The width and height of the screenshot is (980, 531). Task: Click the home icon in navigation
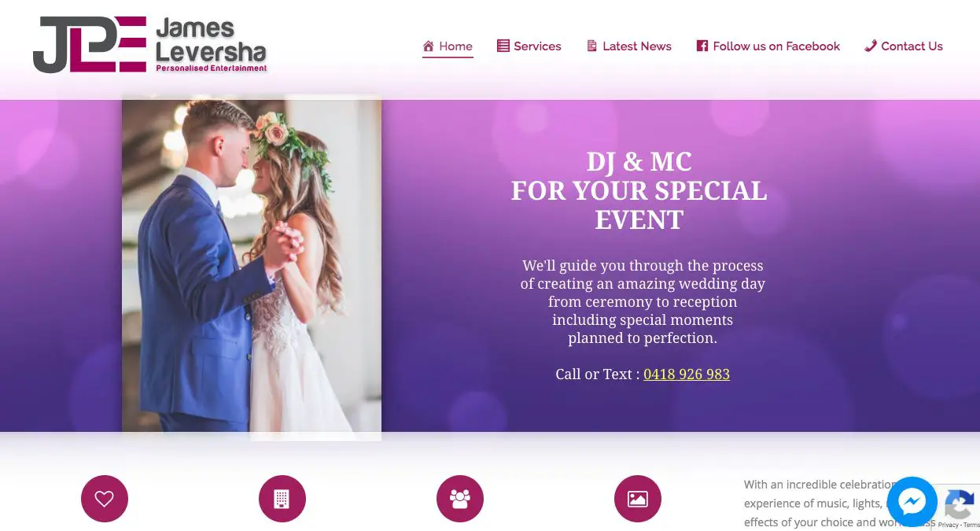coord(429,46)
